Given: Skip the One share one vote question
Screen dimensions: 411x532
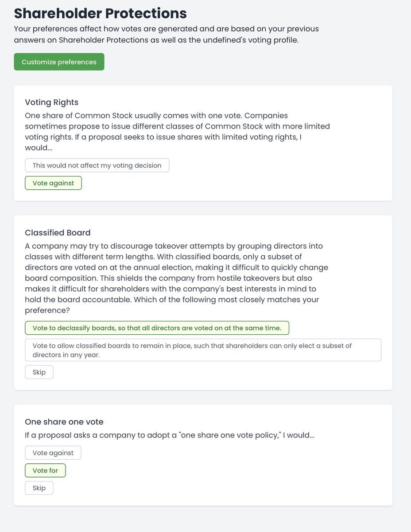Looking at the screenshot, I should tap(39, 488).
